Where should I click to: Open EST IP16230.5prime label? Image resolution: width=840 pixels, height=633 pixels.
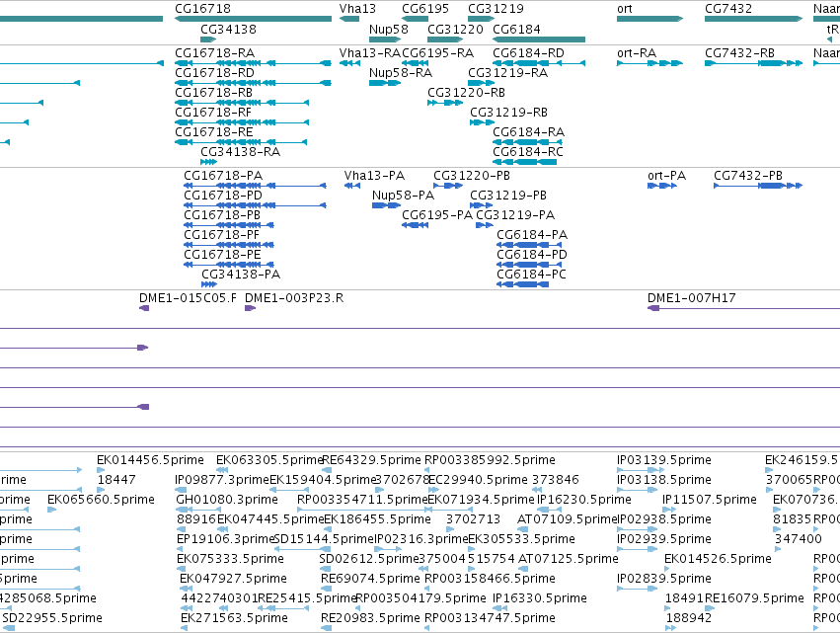tap(584, 500)
